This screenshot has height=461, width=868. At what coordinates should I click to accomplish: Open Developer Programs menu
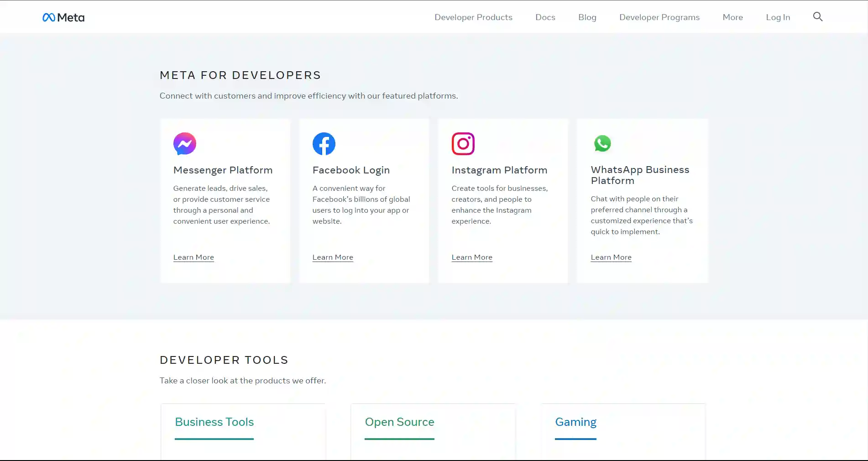pos(659,17)
